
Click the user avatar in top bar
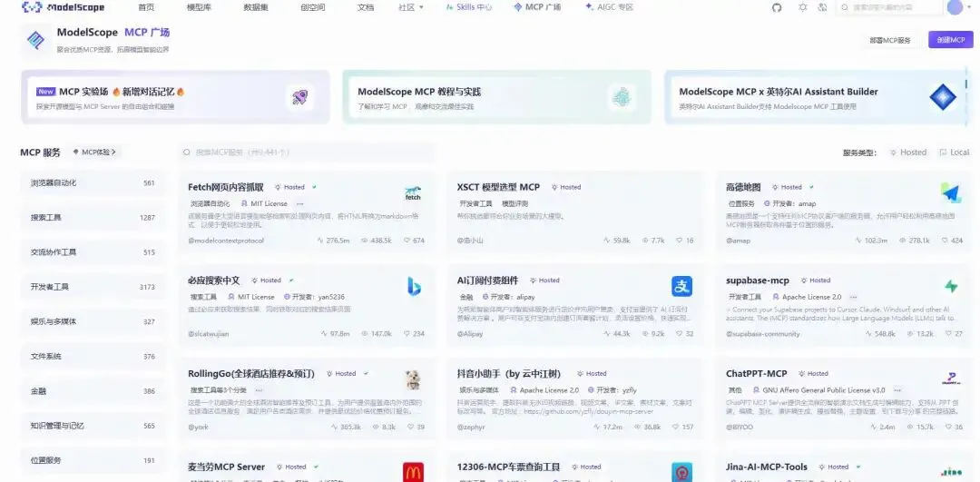pos(955,7)
